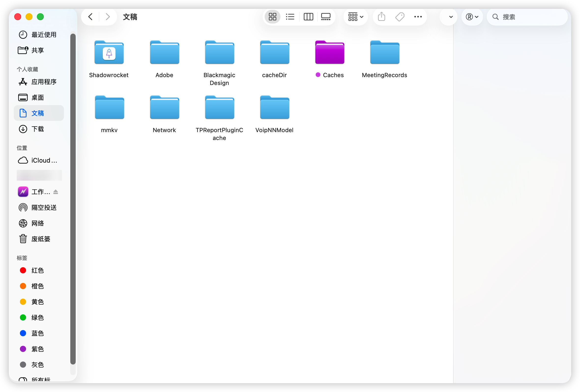
Task: Select icon grid view
Action: coord(272,17)
